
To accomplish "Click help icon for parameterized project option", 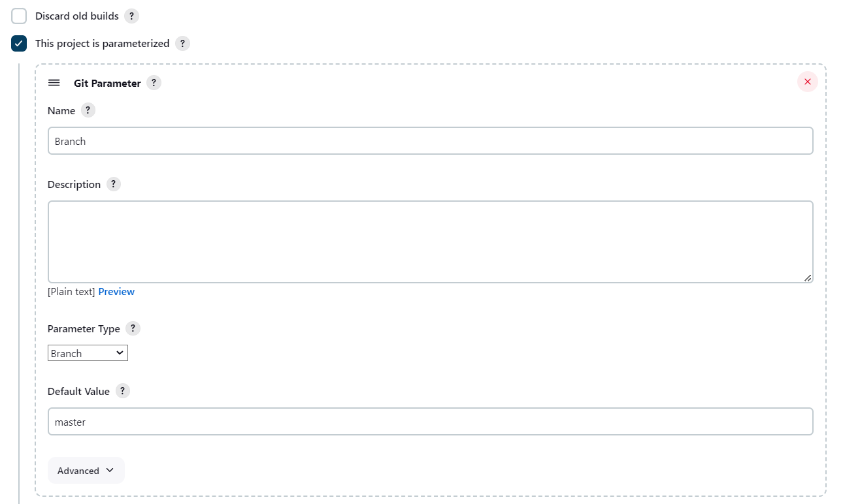I will (x=183, y=44).
